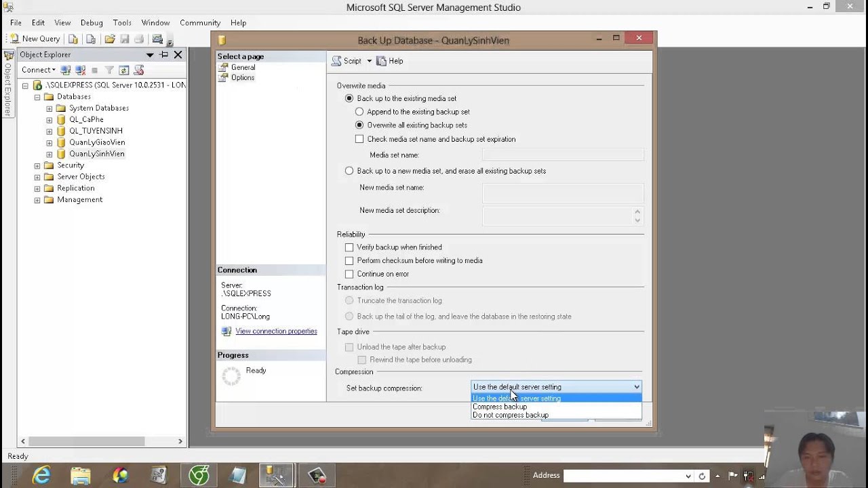Expand the Replication node
This screenshot has height=488, width=868.
click(37, 188)
